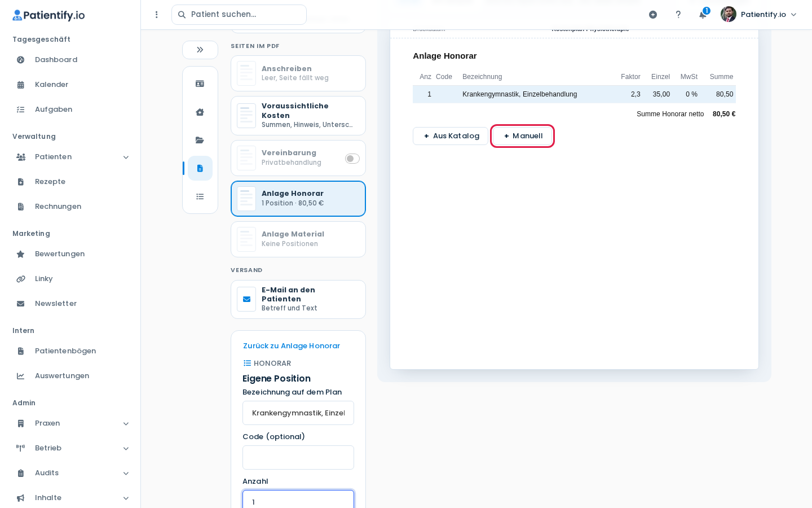This screenshot has width=812, height=508.
Task: Select the Anlage Material page card
Action: click(298, 239)
